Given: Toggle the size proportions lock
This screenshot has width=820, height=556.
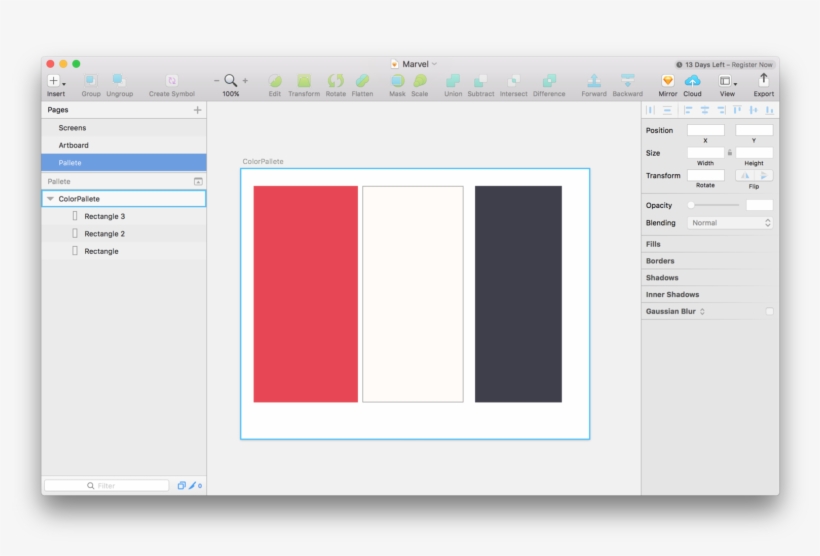Looking at the screenshot, I should point(730,153).
